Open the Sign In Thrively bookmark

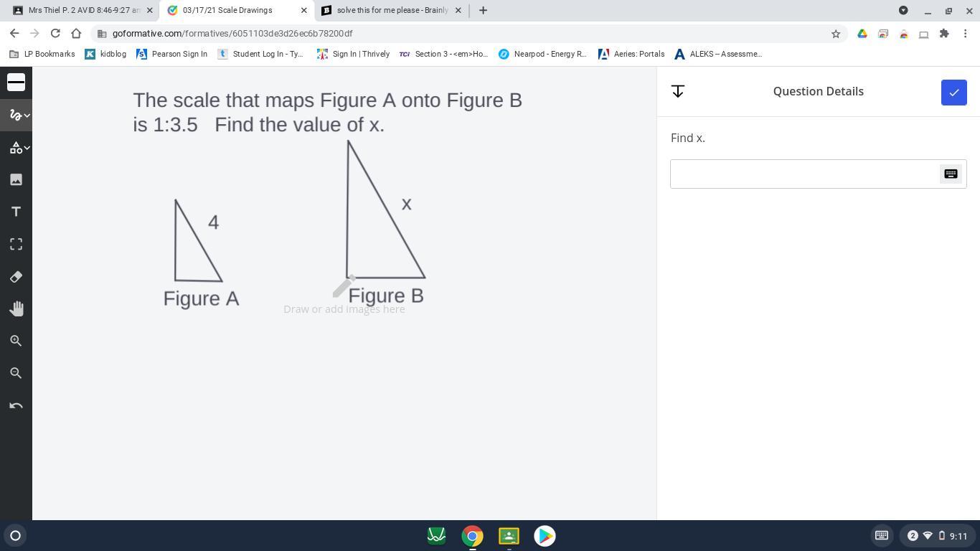tap(353, 54)
